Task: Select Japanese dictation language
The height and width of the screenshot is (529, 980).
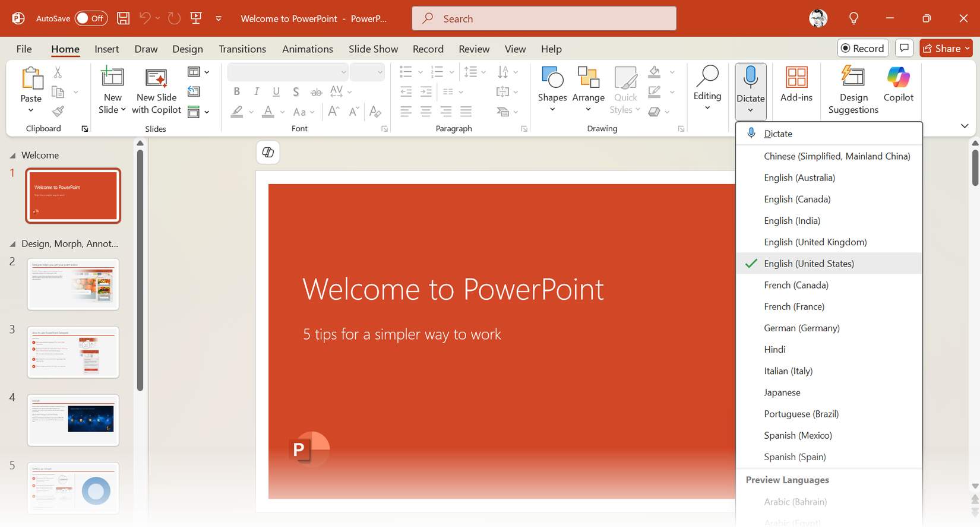Action: (x=829, y=392)
